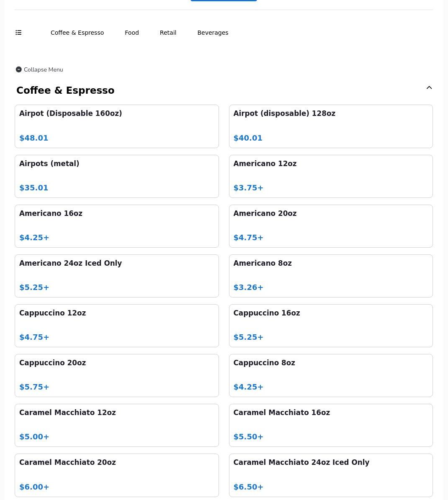
Task: Select the Beverages category tab
Action: (213, 33)
